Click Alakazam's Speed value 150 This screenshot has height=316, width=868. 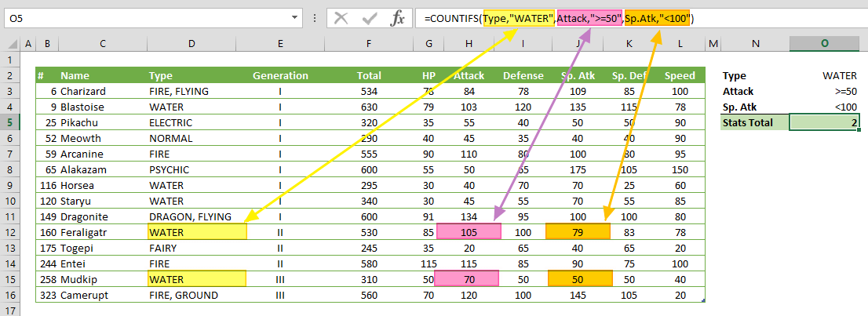pyautogui.click(x=680, y=169)
